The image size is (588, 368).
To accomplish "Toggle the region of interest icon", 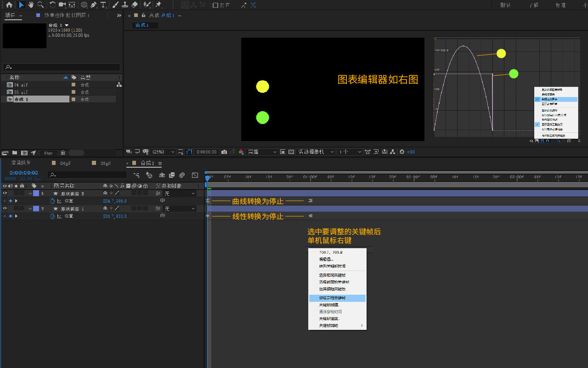I will 283,152.
